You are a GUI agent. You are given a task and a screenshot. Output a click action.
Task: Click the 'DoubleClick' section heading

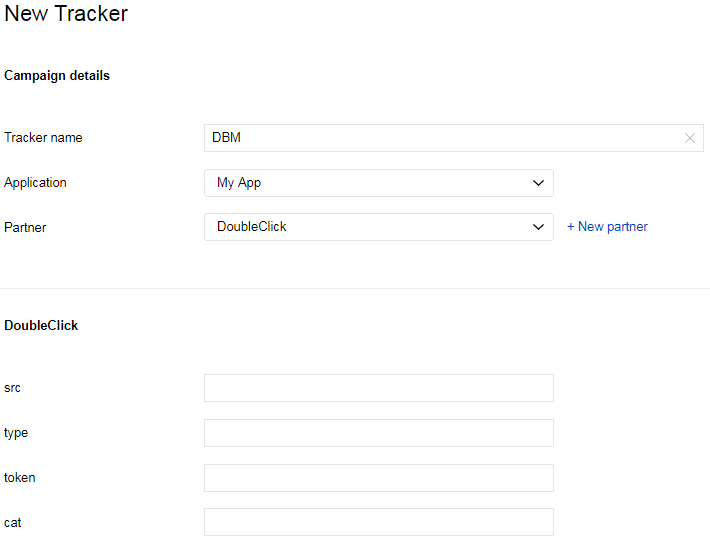point(41,326)
